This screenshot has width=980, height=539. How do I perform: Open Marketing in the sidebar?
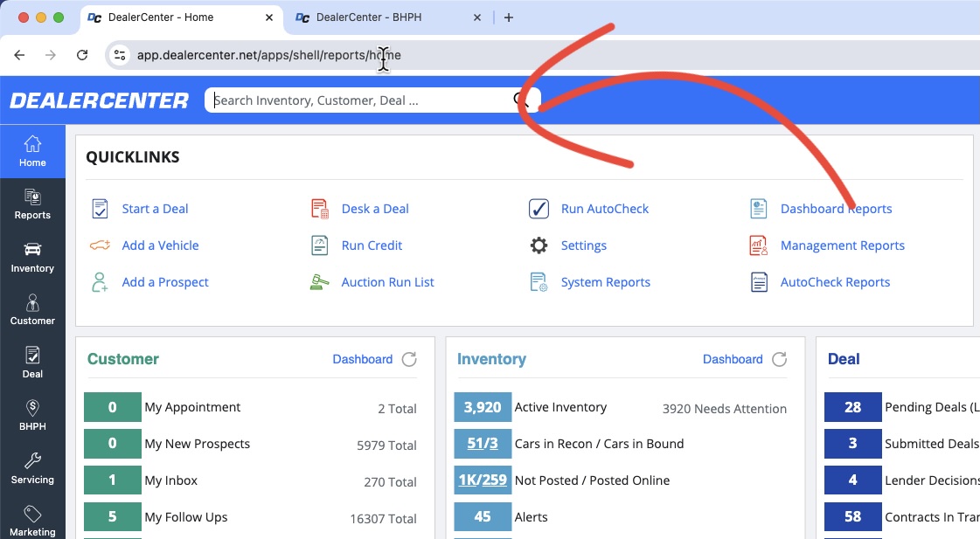point(32,521)
